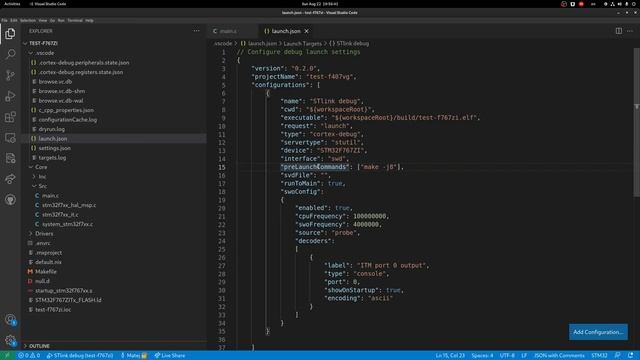
Task: Open the system tray volume icon
Action: (x=620, y=4)
